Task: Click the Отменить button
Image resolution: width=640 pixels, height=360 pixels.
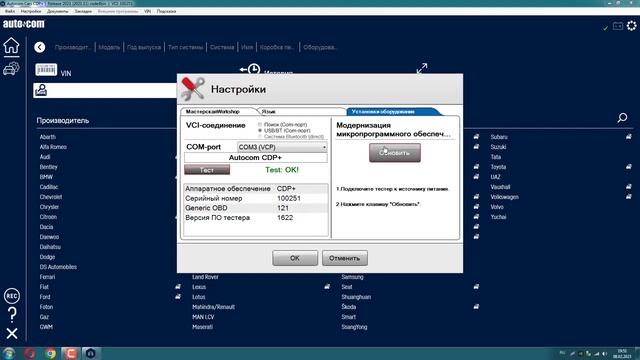Action: coord(344,258)
